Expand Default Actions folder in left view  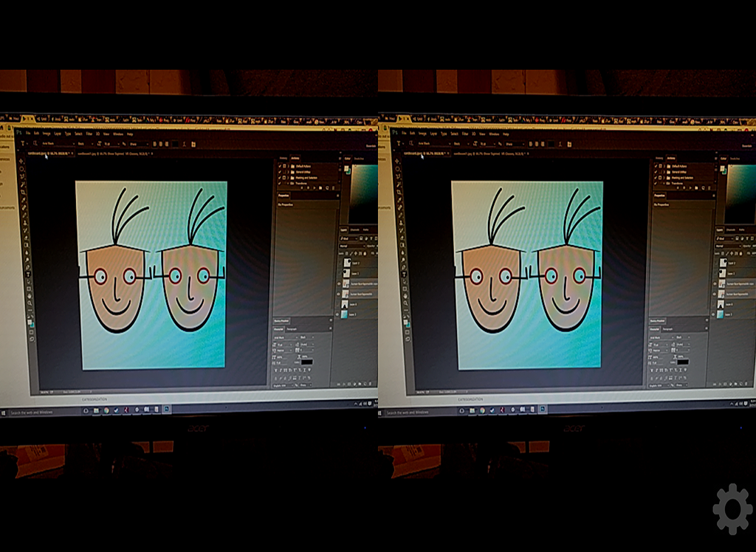289,166
